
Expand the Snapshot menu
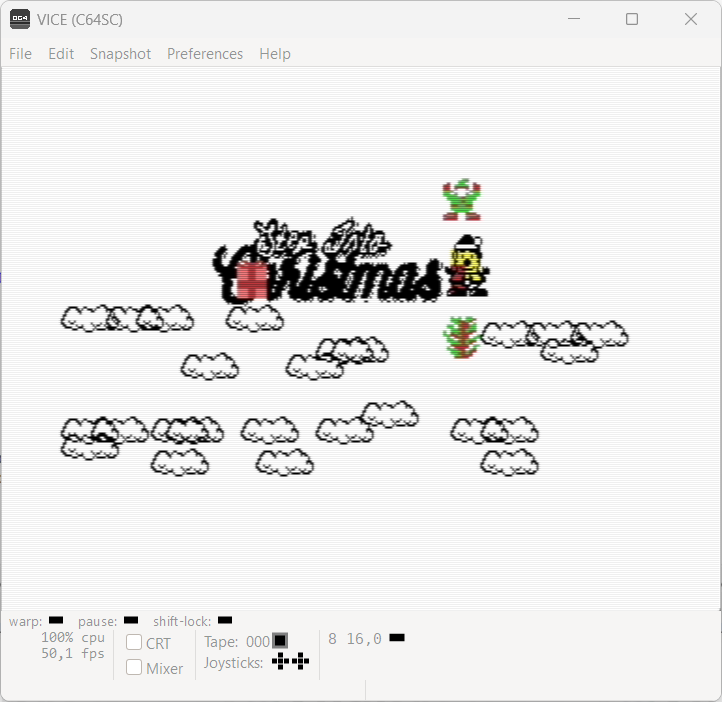pos(120,54)
